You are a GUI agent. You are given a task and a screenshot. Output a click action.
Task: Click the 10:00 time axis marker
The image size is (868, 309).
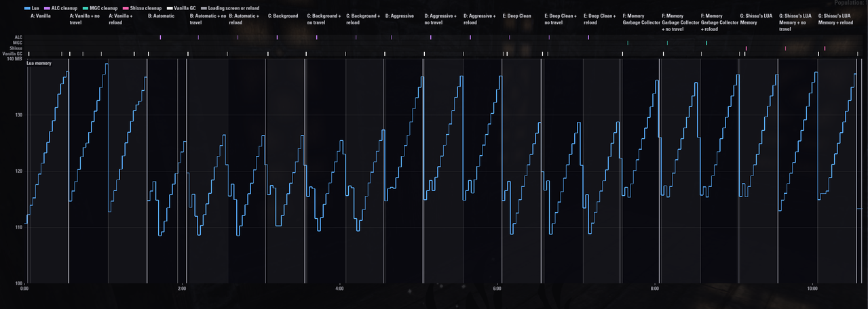coord(812,289)
